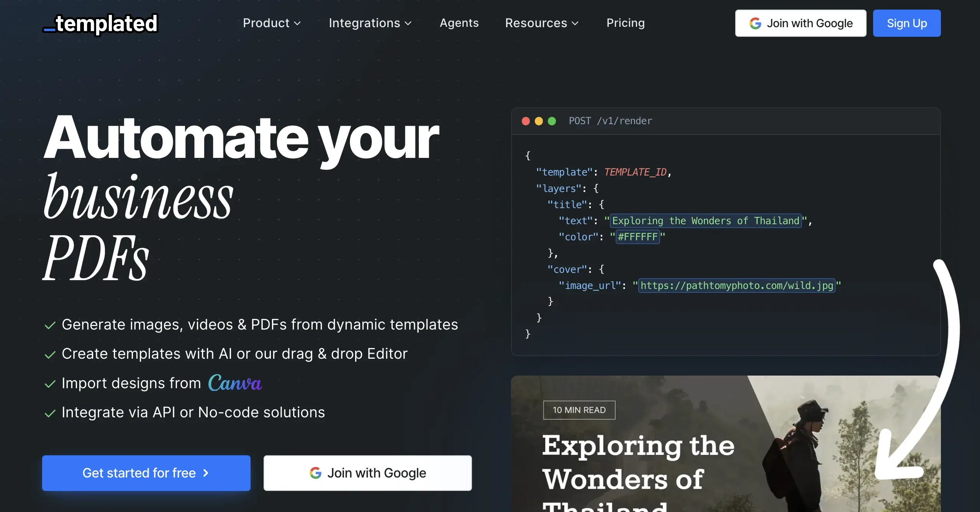980x512 pixels.
Task: Click the "cover" key in code
Action: pos(567,269)
